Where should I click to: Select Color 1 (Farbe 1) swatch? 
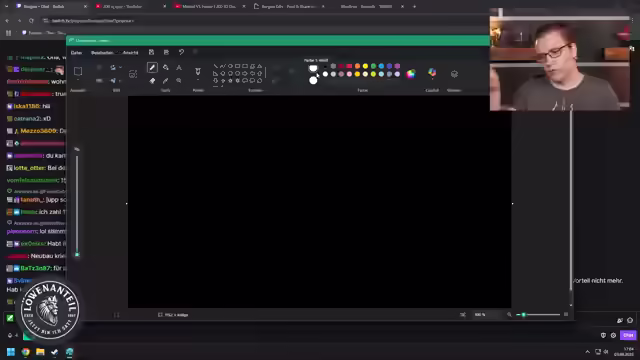click(x=313, y=68)
